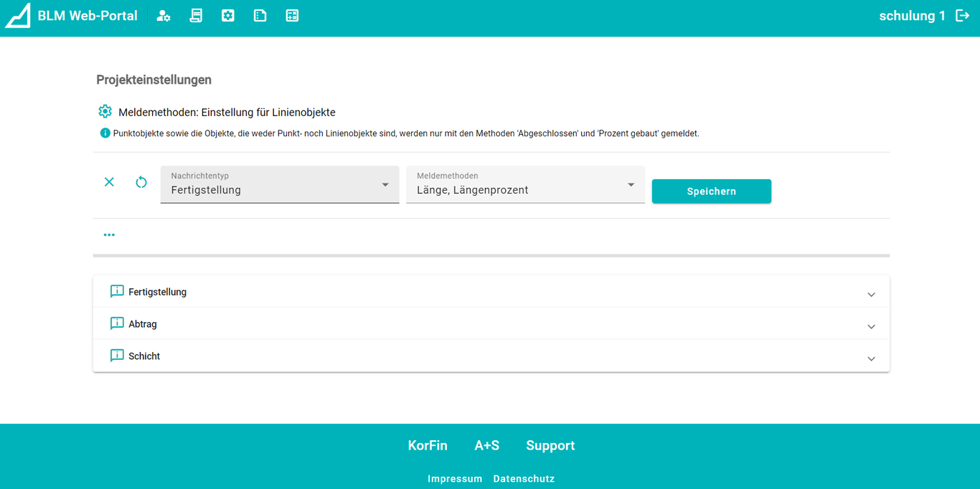Image resolution: width=980 pixels, height=489 pixels.
Task: Open the Nachrichtentyp dropdown
Action: [280, 185]
